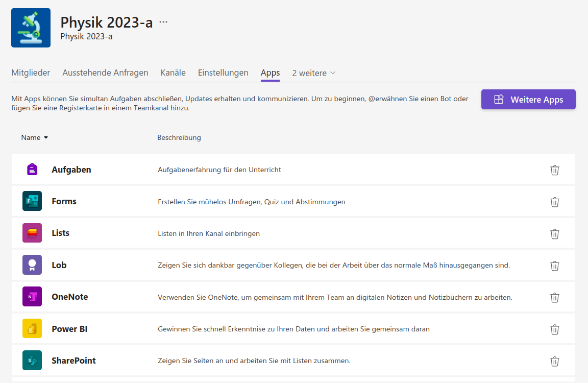Image resolution: width=588 pixels, height=383 pixels.
Task: Click the Lob app icon
Action: point(32,265)
